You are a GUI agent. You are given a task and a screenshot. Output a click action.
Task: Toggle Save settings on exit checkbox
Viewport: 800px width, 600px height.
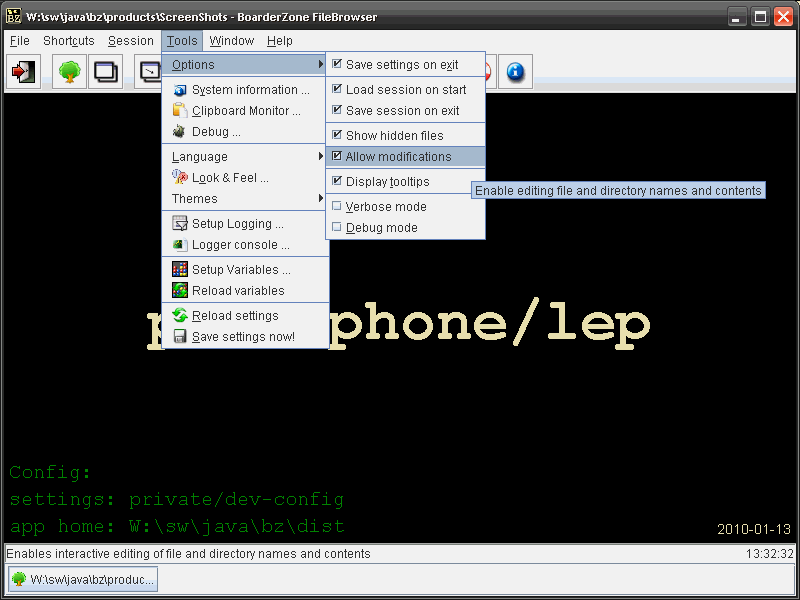(x=337, y=64)
